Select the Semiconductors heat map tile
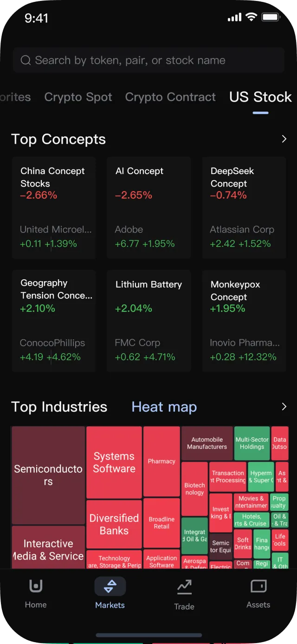 [48, 476]
